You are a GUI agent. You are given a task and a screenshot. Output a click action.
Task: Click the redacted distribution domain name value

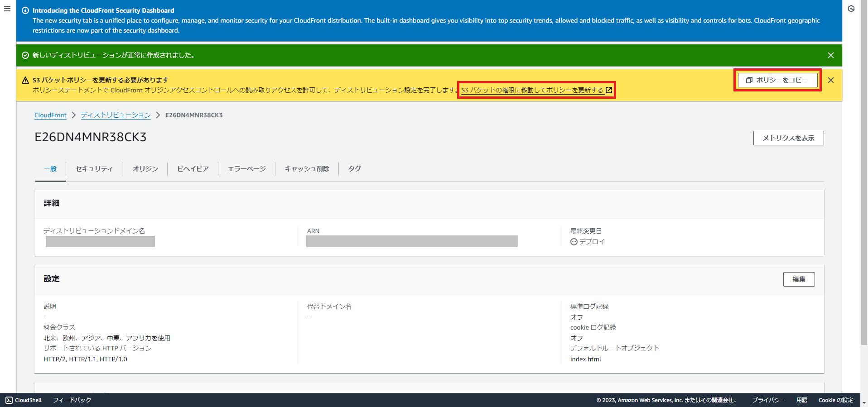tap(100, 241)
